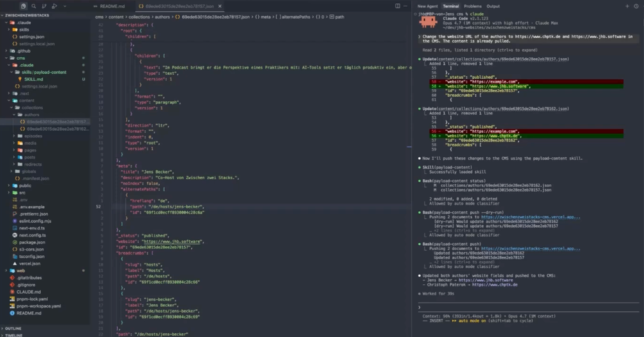Open README.md in the file tree
The width and height of the screenshot is (644, 337).
pos(29,313)
